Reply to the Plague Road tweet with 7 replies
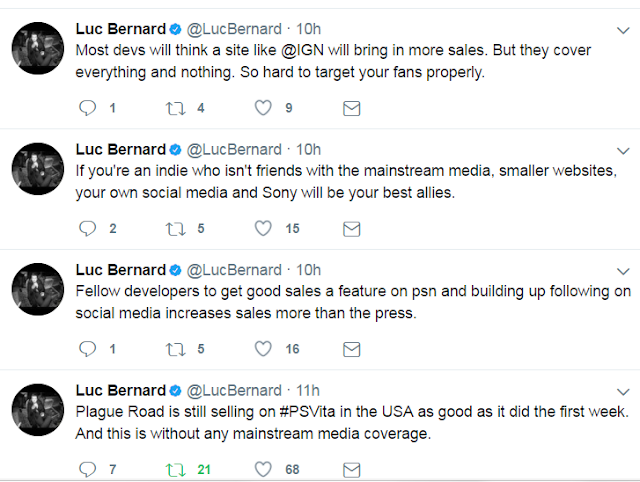Viewport: 640px width, 482px height. click(x=87, y=469)
